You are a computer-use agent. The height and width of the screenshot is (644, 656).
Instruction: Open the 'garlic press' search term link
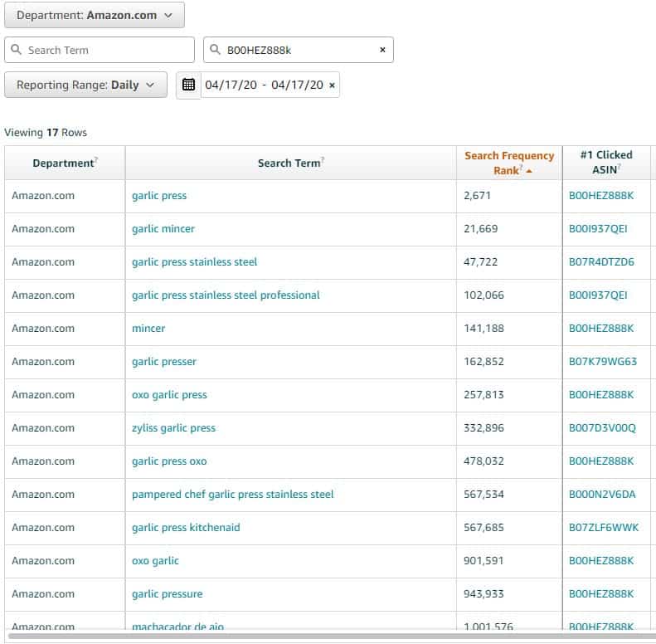[159, 196]
